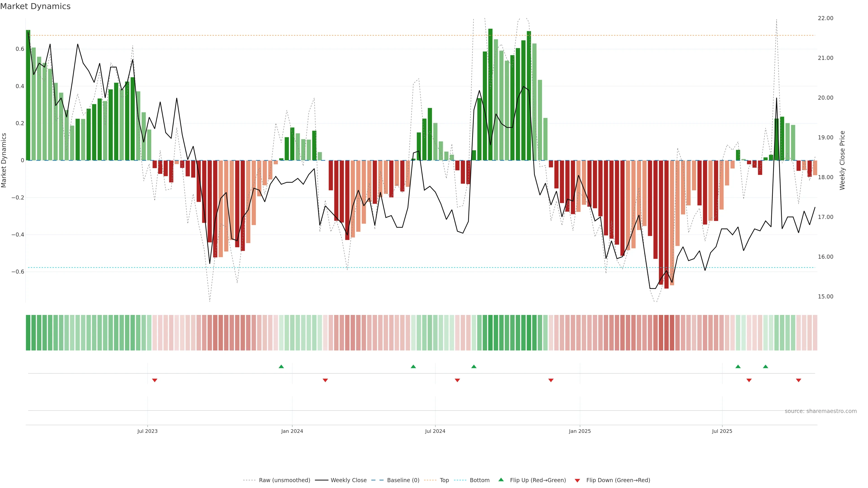Click the first red Flip Down triangle marker
The height and width of the screenshot is (488, 868).
155,380
